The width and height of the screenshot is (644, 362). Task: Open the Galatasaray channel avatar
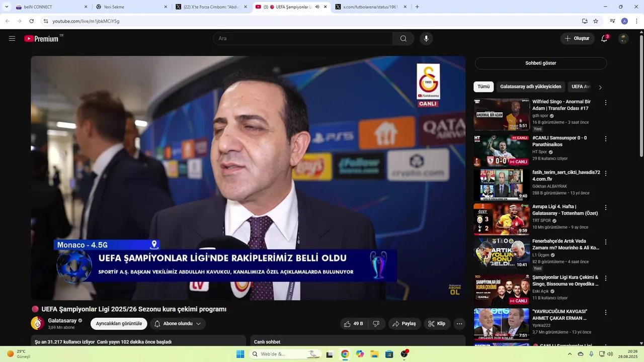click(37, 323)
